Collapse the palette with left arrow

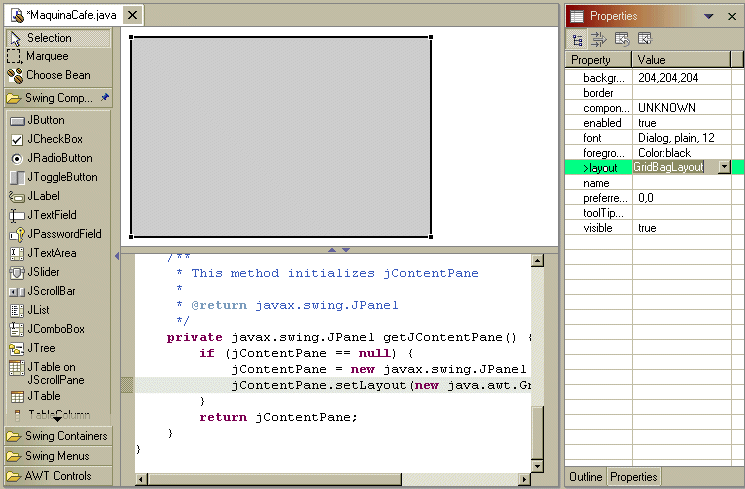(x=117, y=256)
